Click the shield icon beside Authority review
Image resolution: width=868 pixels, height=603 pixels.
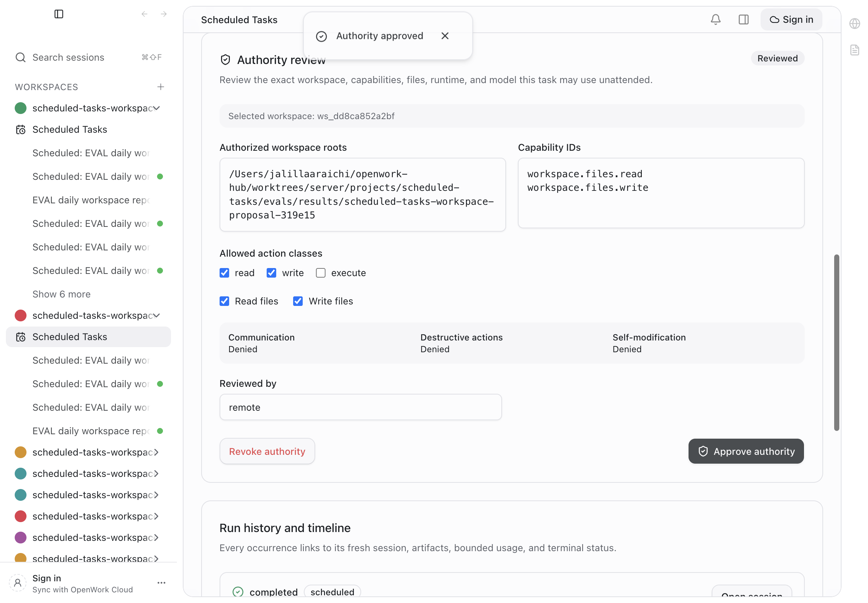pyautogui.click(x=225, y=60)
